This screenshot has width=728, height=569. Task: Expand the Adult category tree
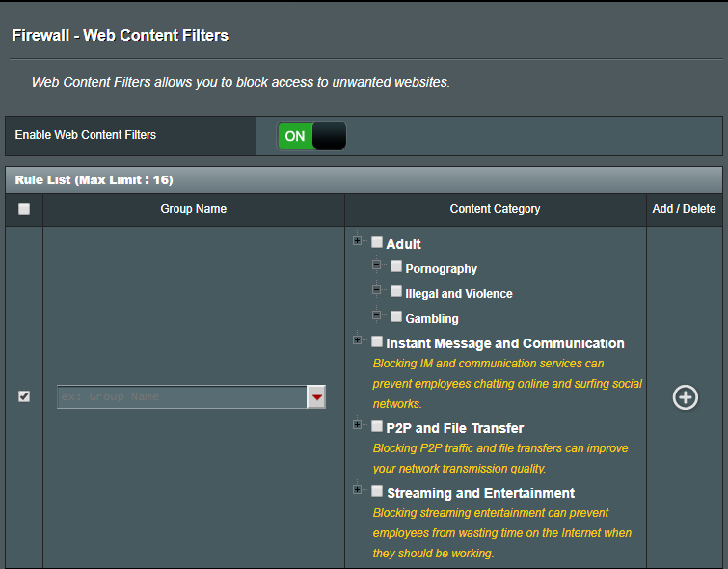pos(358,242)
